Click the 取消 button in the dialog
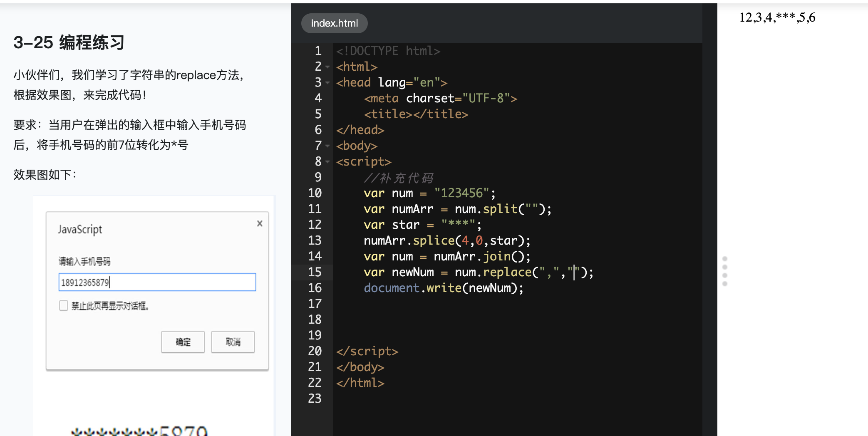 233,342
